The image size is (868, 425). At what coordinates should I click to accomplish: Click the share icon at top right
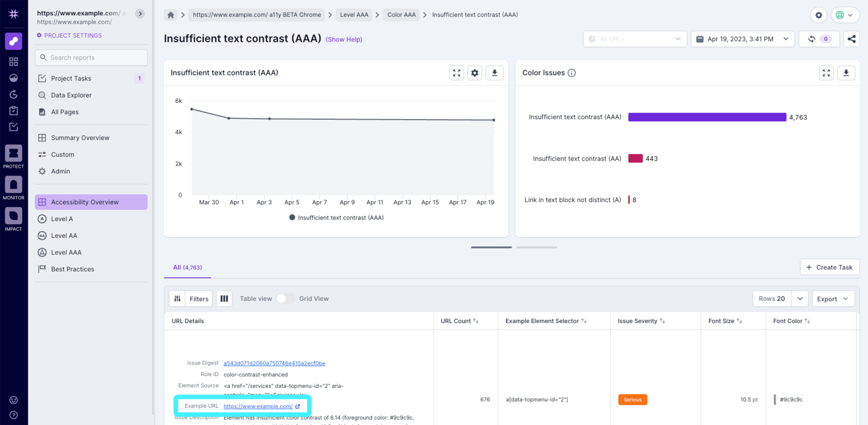[851, 39]
